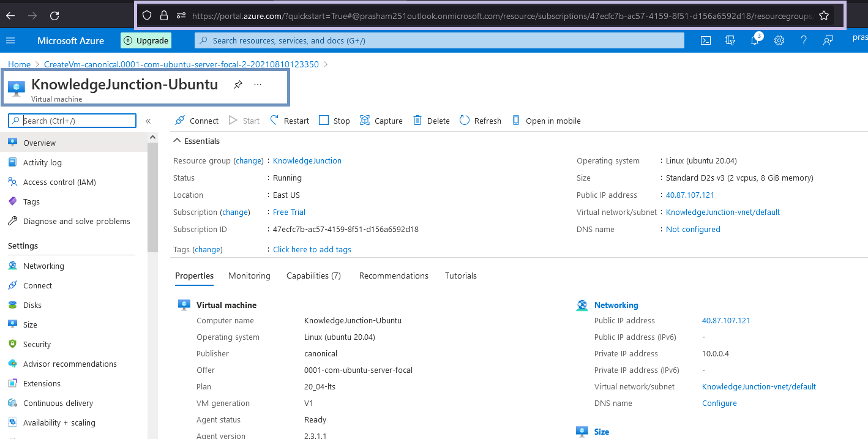This screenshot has height=439, width=868.
Task: Focus Search resources, services, and docs
Action: point(440,40)
